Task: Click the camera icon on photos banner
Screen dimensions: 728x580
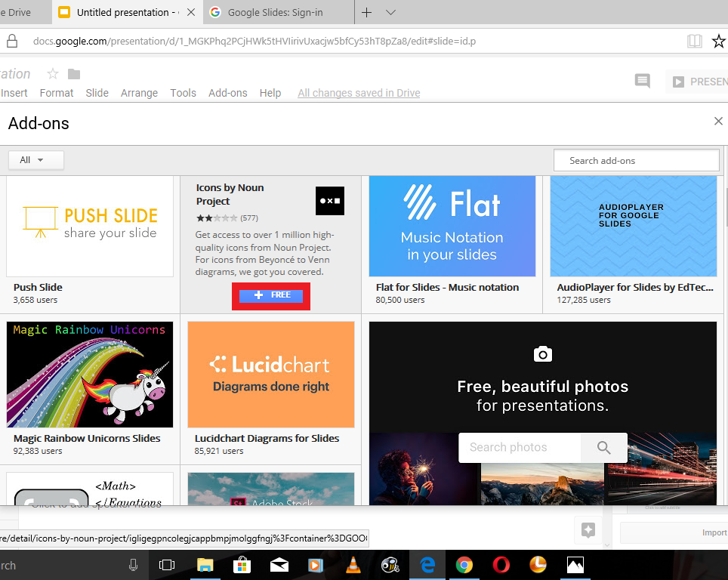Action: pyautogui.click(x=543, y=354)
